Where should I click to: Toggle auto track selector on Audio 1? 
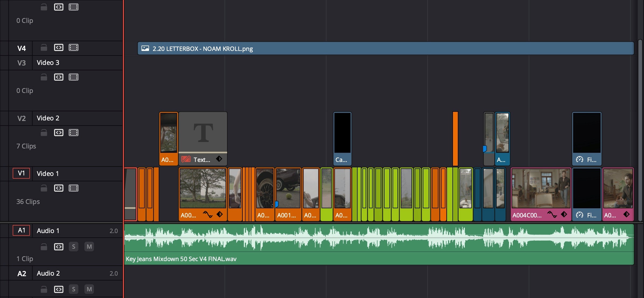coord(59,247)
